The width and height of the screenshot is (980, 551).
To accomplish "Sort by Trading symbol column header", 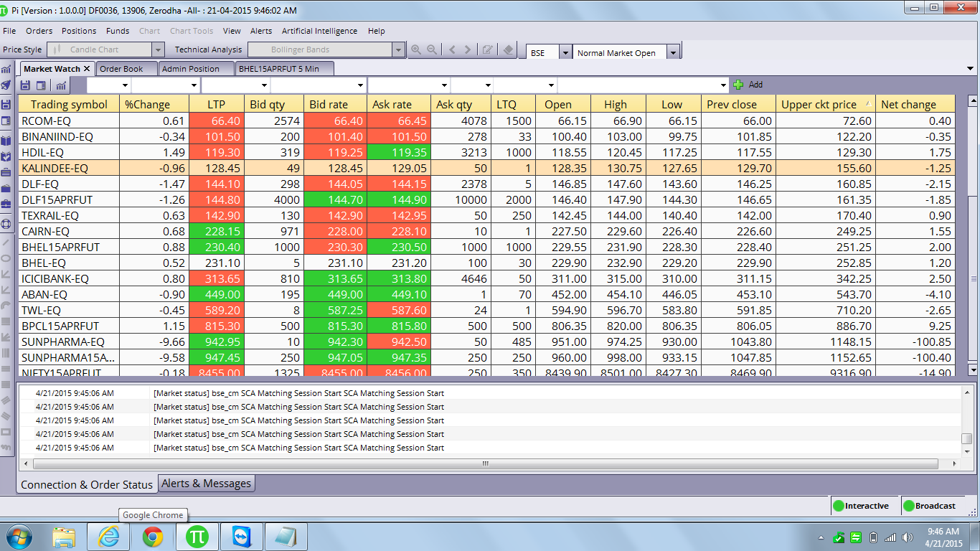I will point(69,104).
